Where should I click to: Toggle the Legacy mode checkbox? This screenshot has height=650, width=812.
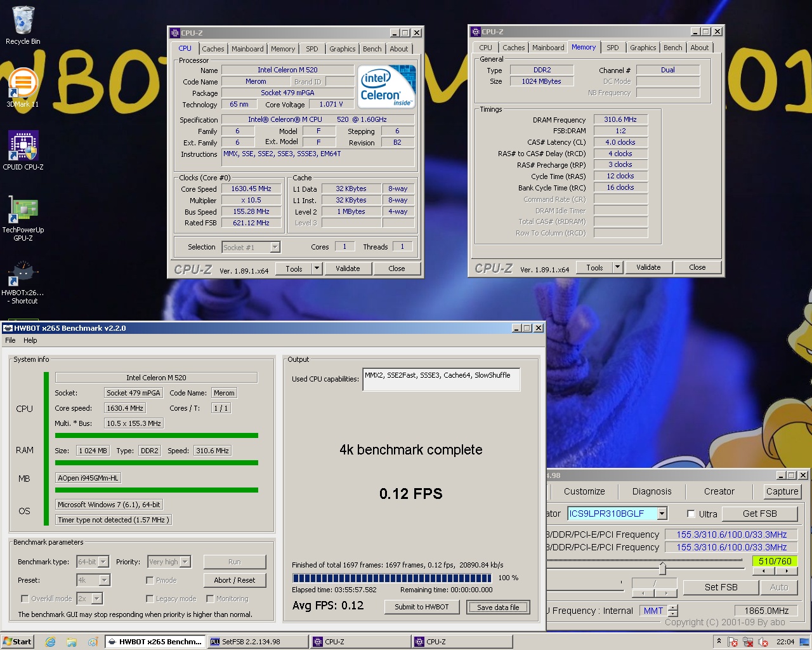click(x=150, y=599)
